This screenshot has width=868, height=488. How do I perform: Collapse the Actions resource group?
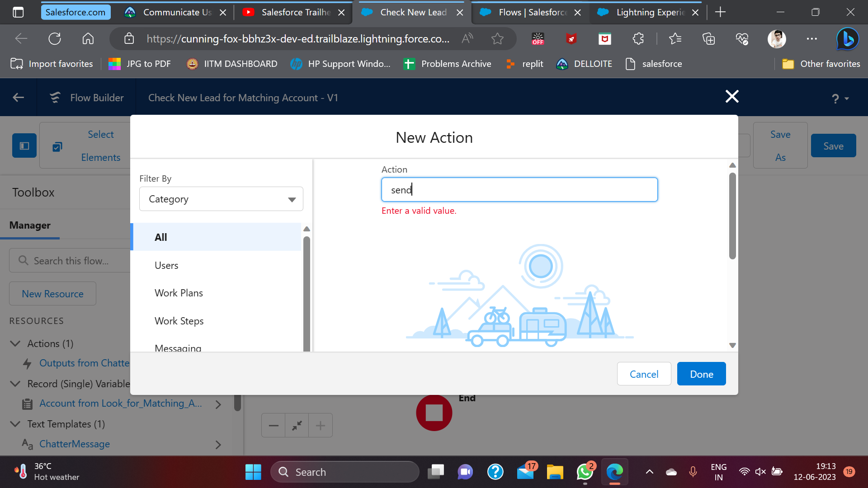click(x=15, y=344)
